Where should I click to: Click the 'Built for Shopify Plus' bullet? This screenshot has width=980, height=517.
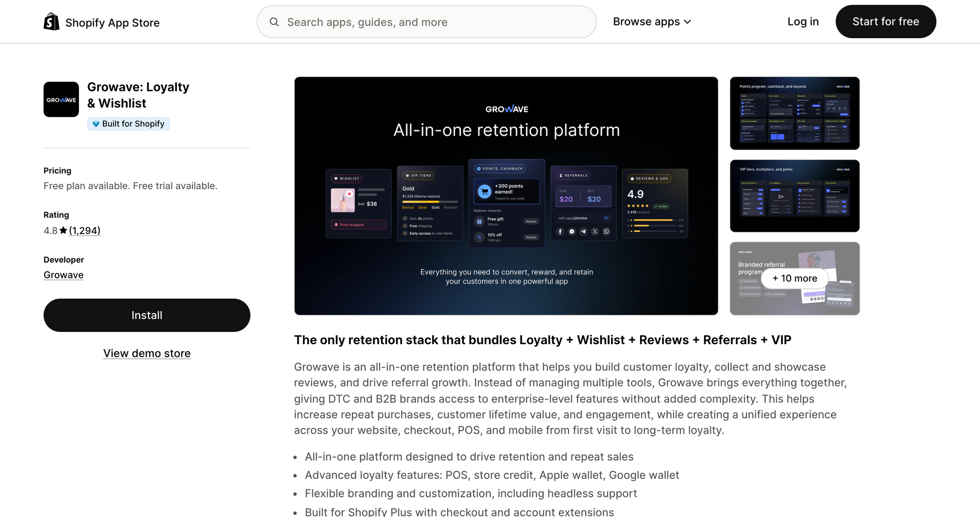point(459,512)
